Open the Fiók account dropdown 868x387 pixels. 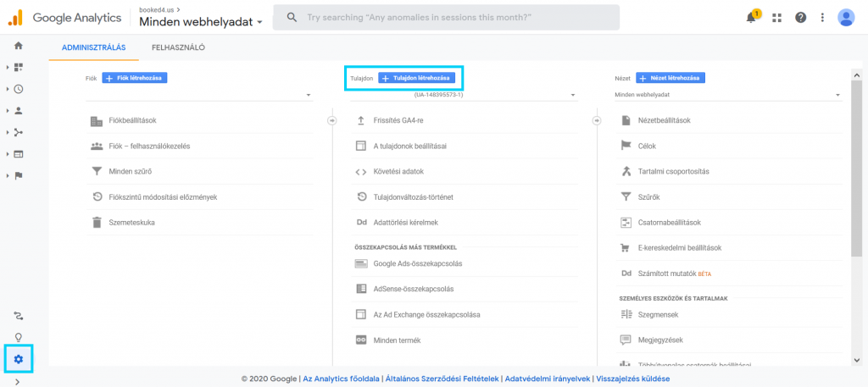click(x=199, y=95)
